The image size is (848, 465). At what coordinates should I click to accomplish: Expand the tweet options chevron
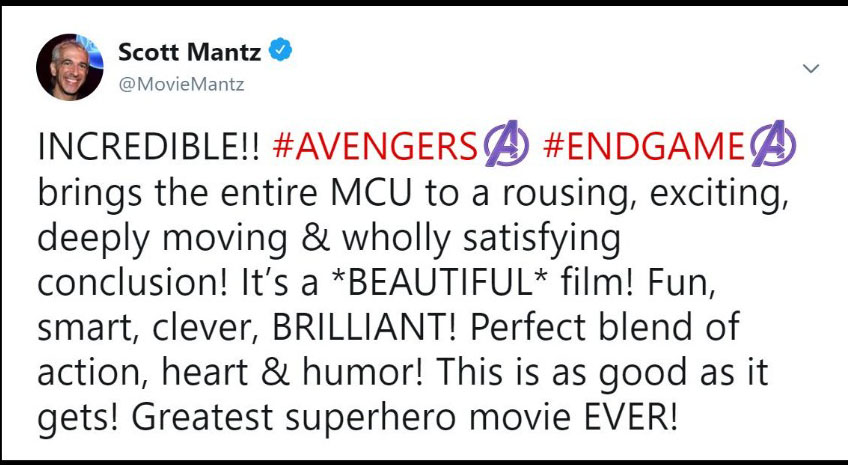click(811, 69)
